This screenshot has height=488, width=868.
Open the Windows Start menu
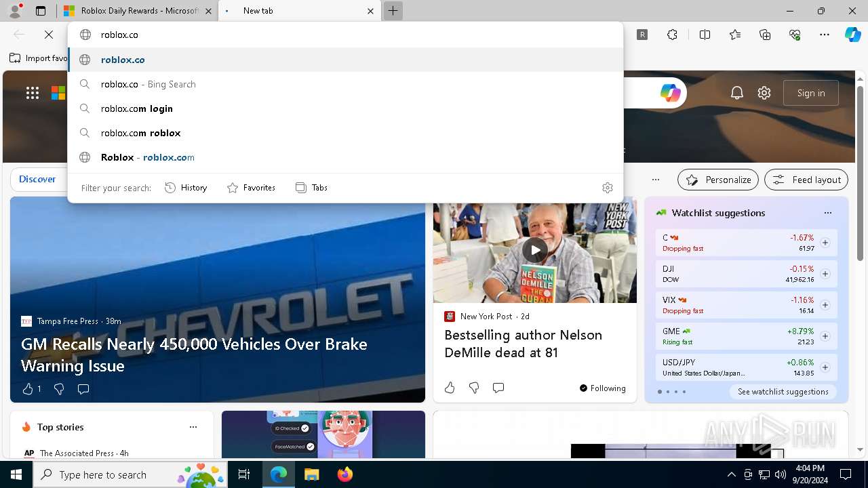[x=16, y=474]
